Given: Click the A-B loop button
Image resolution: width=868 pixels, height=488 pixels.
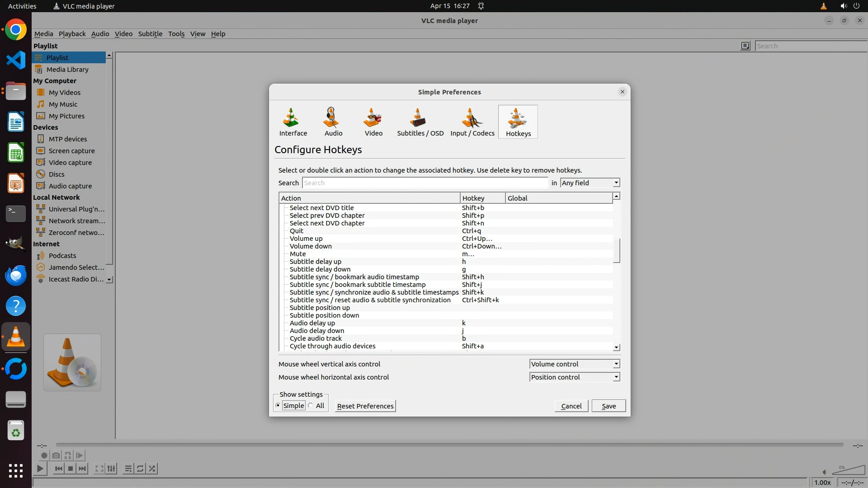Looking at the screenshot, I should coord(68,455).
